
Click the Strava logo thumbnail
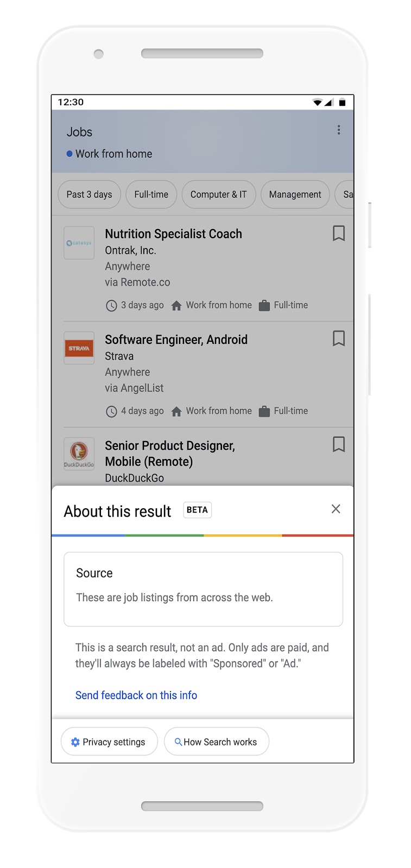(x=79, y=348)
